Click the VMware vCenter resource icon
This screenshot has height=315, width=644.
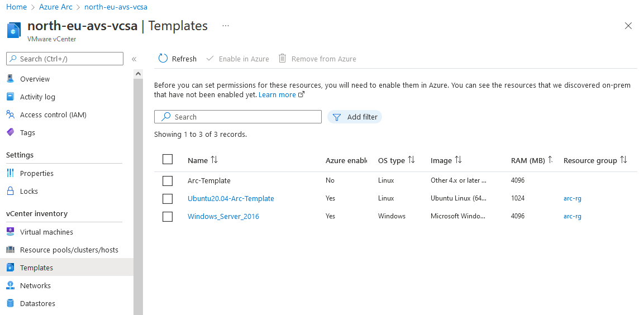13,30
